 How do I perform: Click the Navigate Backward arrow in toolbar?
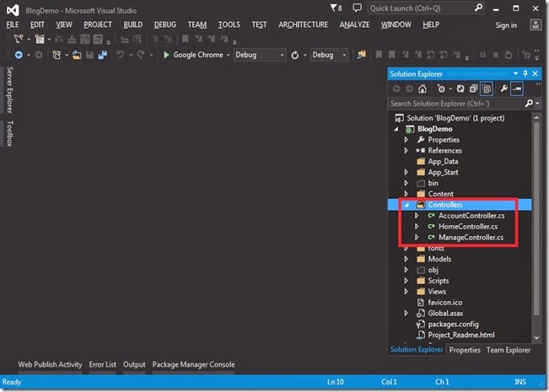coord(19,55)
